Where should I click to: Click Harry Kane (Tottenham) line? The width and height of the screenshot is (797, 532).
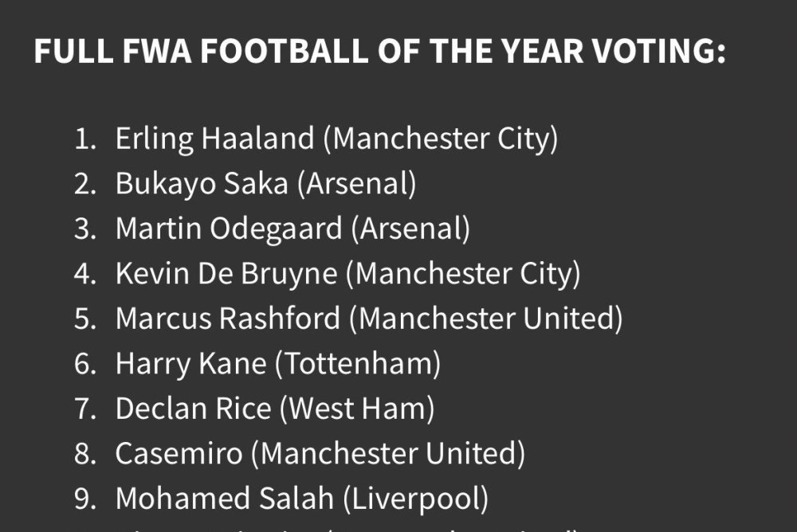pyautogui.click(x=278, y=364)
